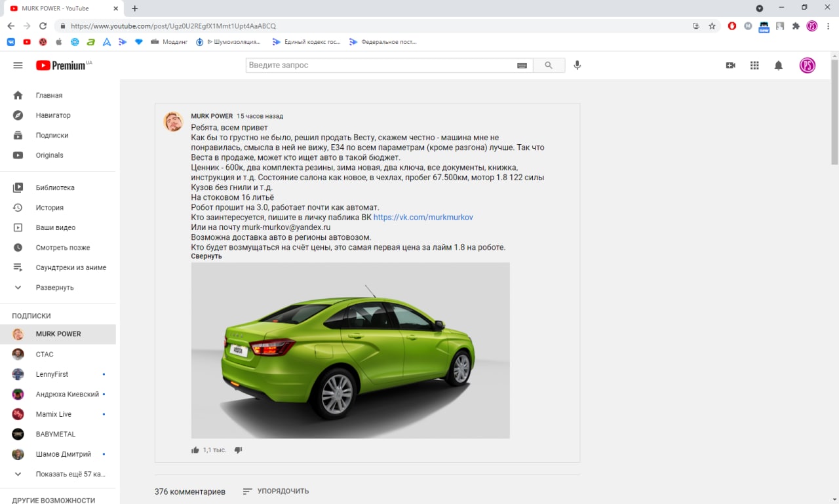Open the red AdBlock hand extension
This screenshot has width=839, height=504.
pos(732,26)
